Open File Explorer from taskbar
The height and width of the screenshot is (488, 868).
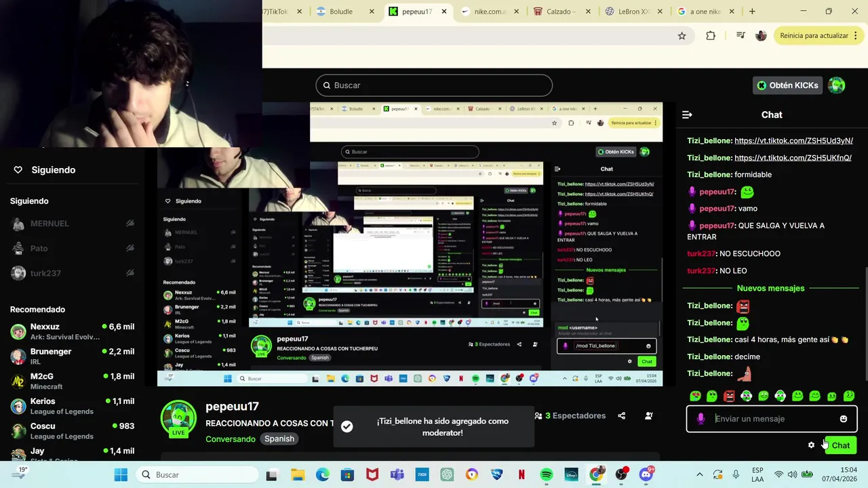tap(298, 475)
